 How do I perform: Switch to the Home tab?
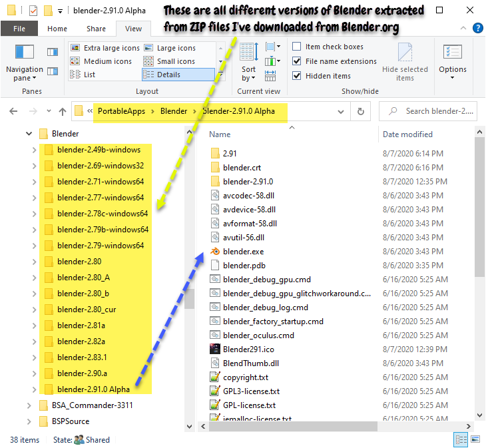[x=57, y=29]
